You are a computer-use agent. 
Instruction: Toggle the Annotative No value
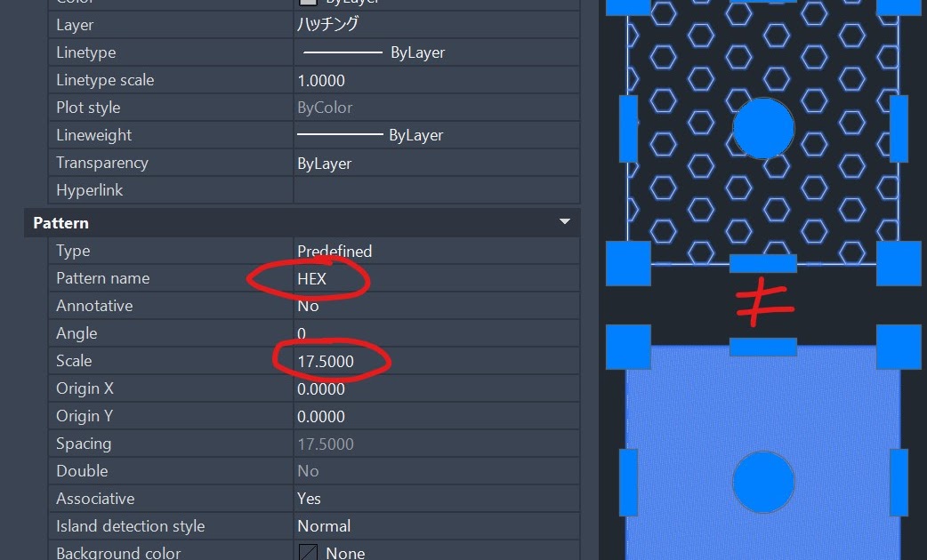click(x=436, y=306)
